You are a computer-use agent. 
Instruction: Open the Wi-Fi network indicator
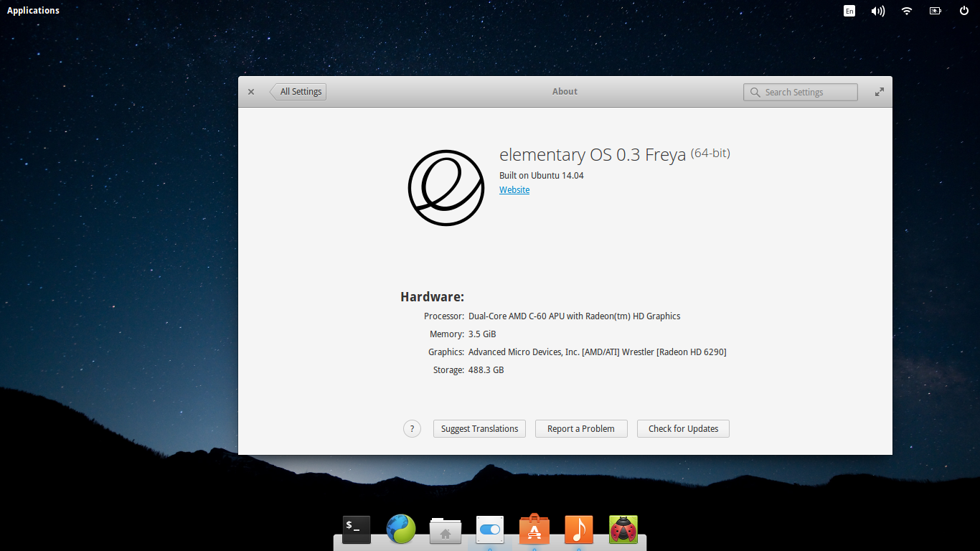click(x=907, y=11)
